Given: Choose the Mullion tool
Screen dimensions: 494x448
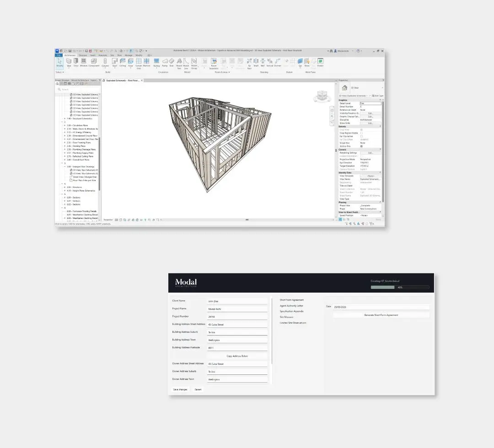Looking at the screenshot, I should pyautogui.click(x=146, y=62).
